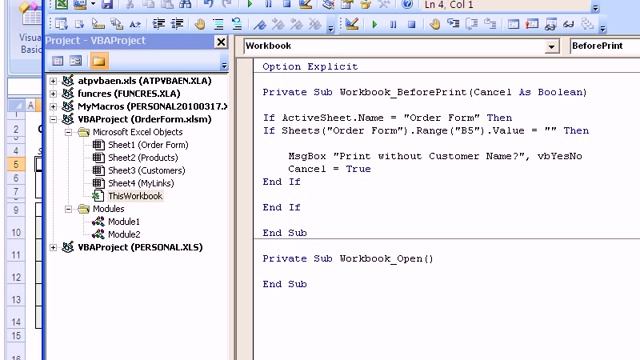Collapse VBAProject (OrderForm.xlsm) node
Screen dimensions: 640x360
[x=53, y=120]
